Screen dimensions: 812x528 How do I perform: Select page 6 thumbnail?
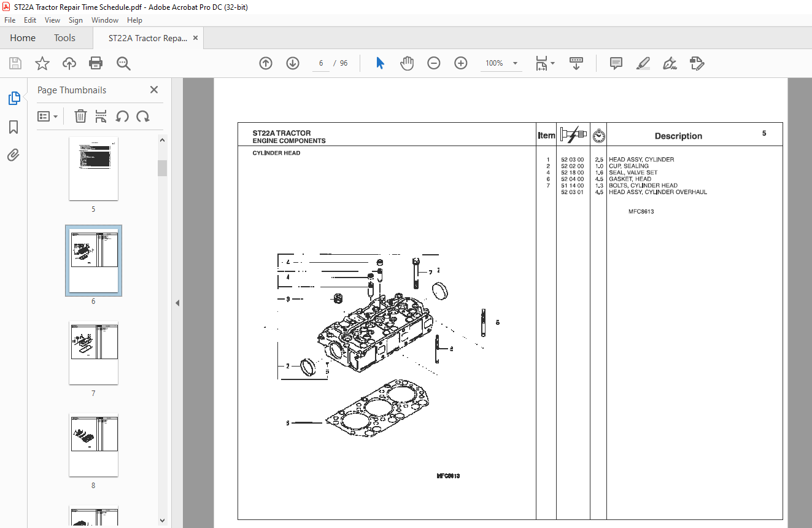click(x=93, y=260)
